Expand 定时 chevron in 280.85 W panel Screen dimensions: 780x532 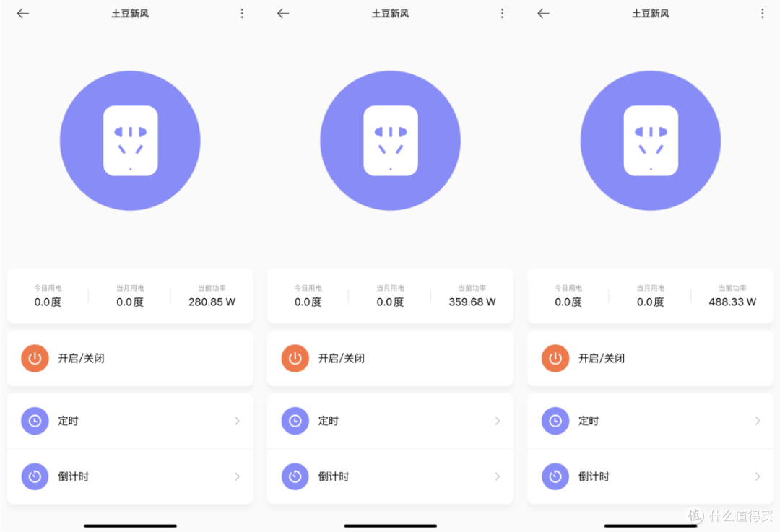[x=238, y=421]
